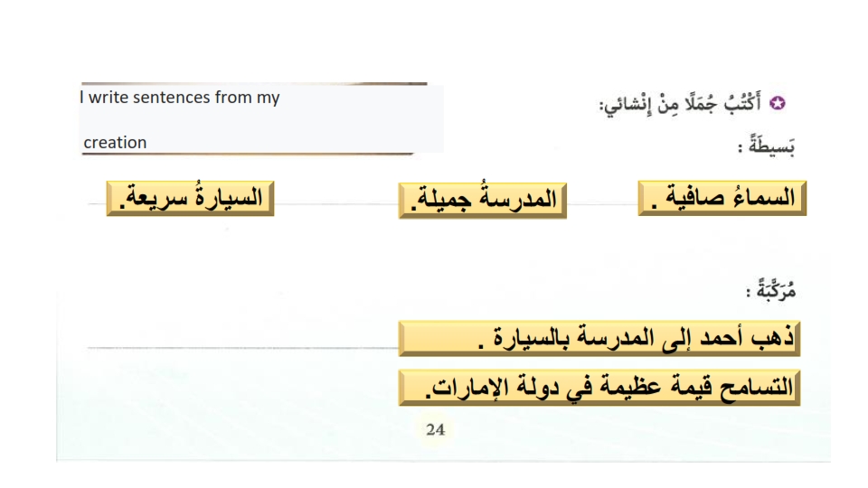Viewport: 868px width, 488px height.
Task: Click the word creation in translation box
Action: (115, 143)
